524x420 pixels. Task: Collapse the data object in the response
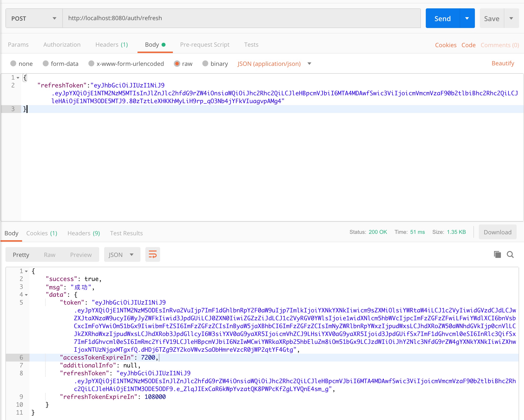tap(27, 294)
